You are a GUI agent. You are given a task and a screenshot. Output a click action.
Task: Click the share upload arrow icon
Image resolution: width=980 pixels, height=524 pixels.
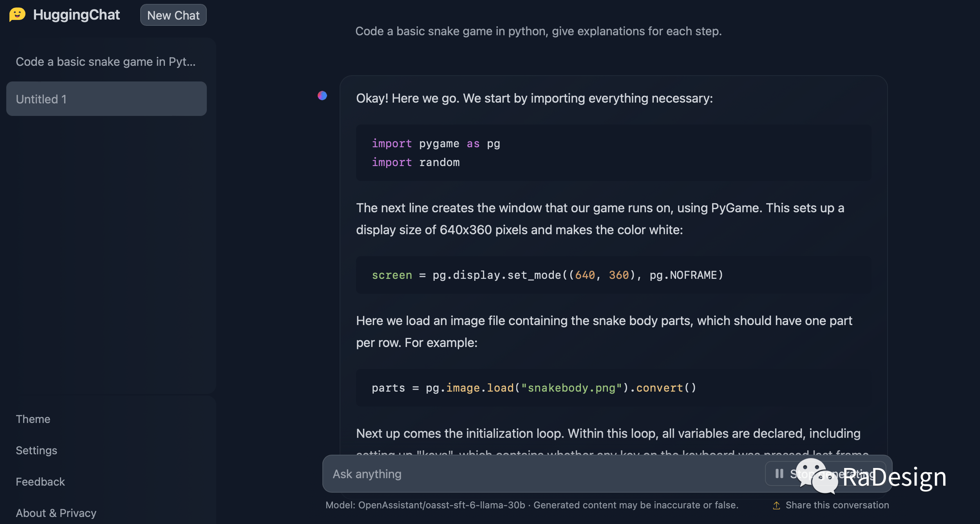coord(776,505)
